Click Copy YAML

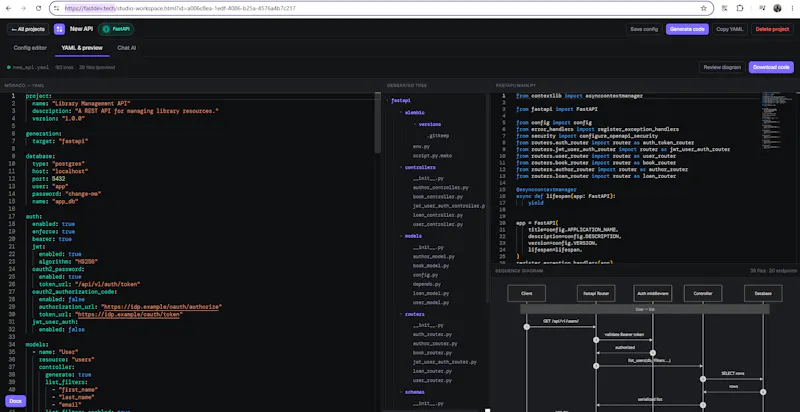pos(730,29)
